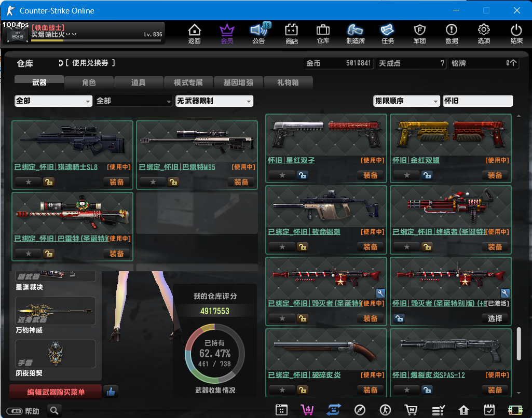Screen dimensions: 532x418
Task: Open the 选项 options gear icon
Action: point(484,34)
